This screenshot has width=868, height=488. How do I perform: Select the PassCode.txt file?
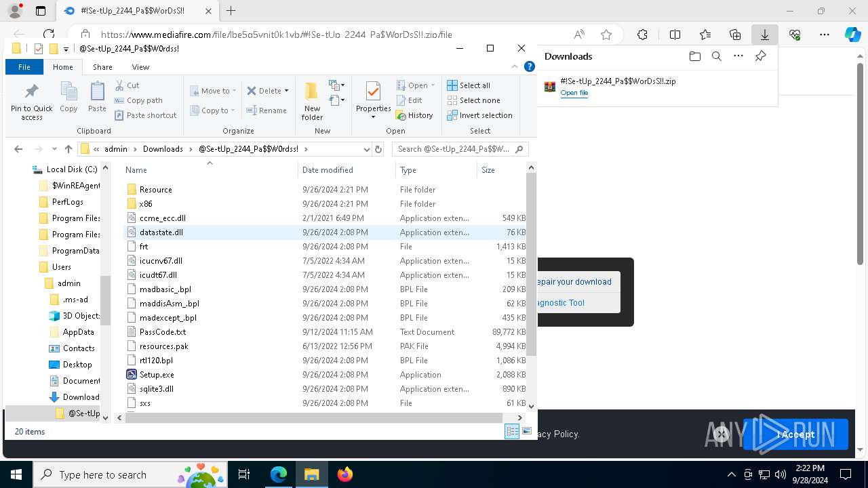[x=163, y=332]
